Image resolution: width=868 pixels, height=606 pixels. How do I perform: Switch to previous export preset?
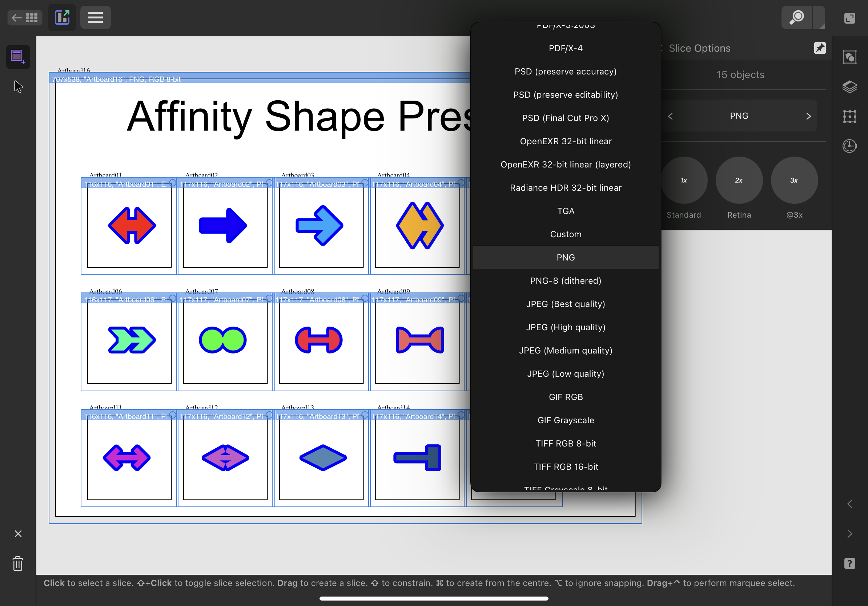[670, 116]
